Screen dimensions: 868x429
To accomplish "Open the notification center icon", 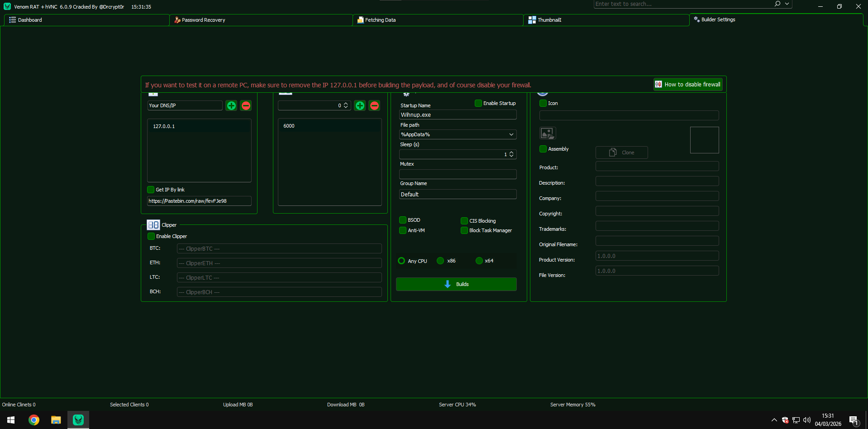I will point(854,420).
